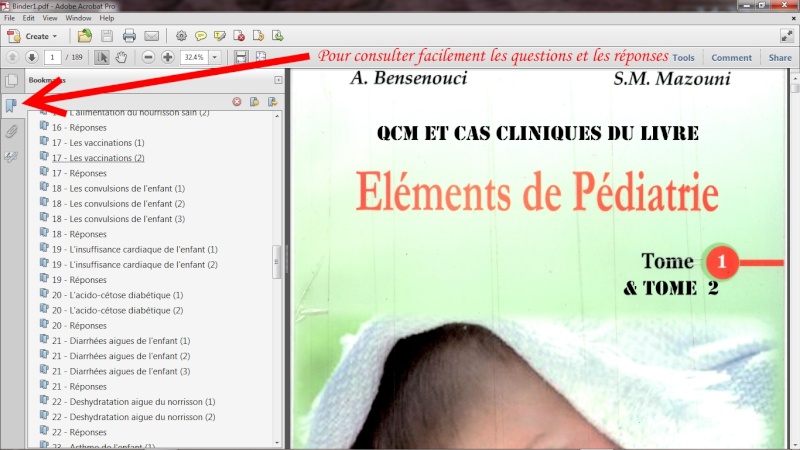Toggle the Page Thumbnails panel
800x450 pixels.
point(12,80)
